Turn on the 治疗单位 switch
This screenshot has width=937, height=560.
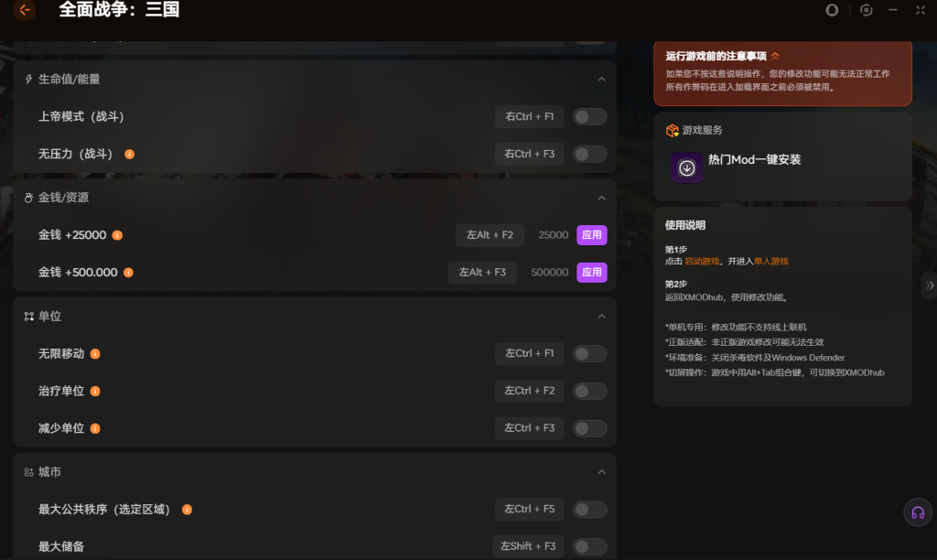[x=589, y=392]
